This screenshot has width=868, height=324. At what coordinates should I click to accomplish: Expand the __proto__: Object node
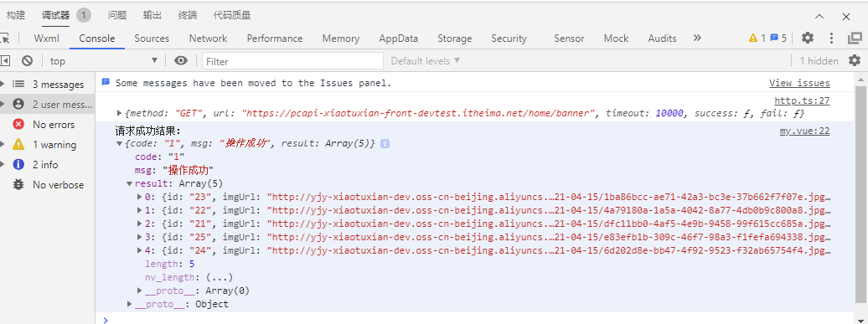130,304
